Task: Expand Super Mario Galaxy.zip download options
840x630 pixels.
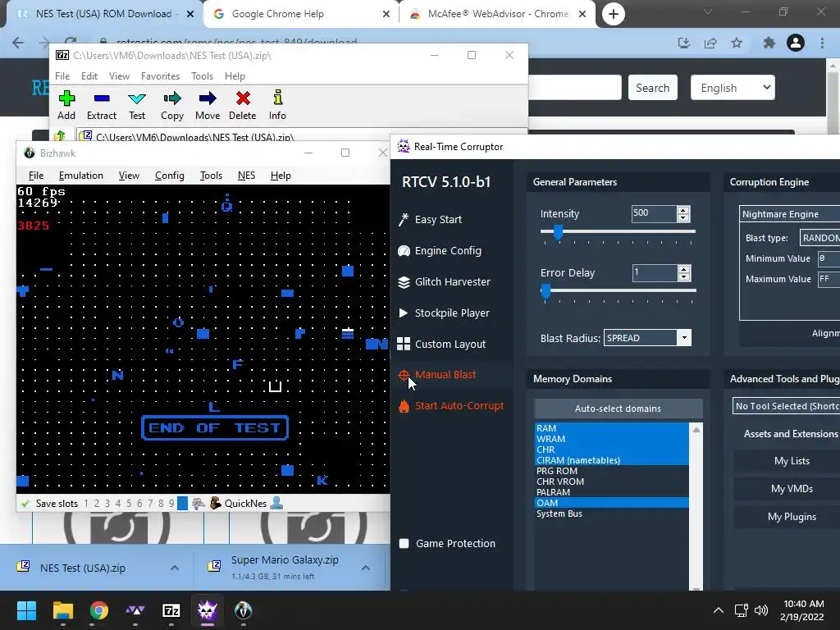Action: point(365,568)
